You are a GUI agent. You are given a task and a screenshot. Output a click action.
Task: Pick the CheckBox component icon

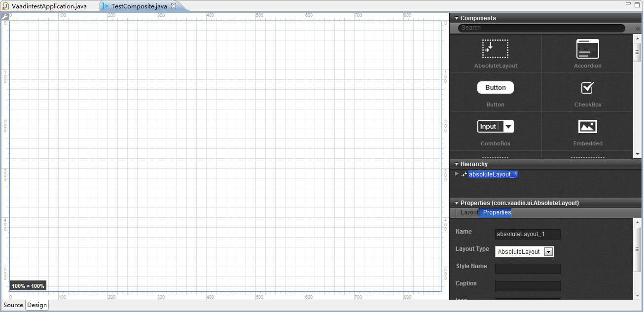pyautogui.click(x=587, y=88)
